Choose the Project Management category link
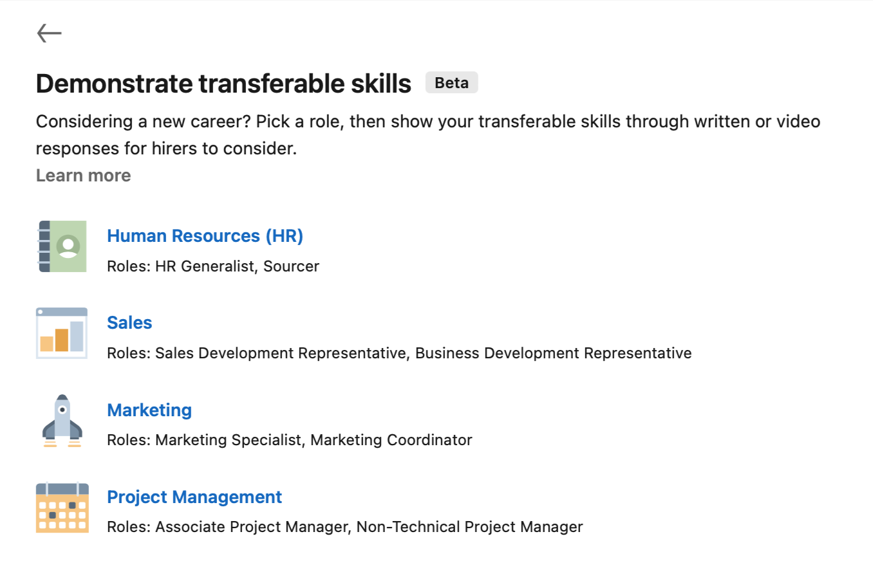Image resolution: width=873 pixels, height=588 pixels. 194,497
